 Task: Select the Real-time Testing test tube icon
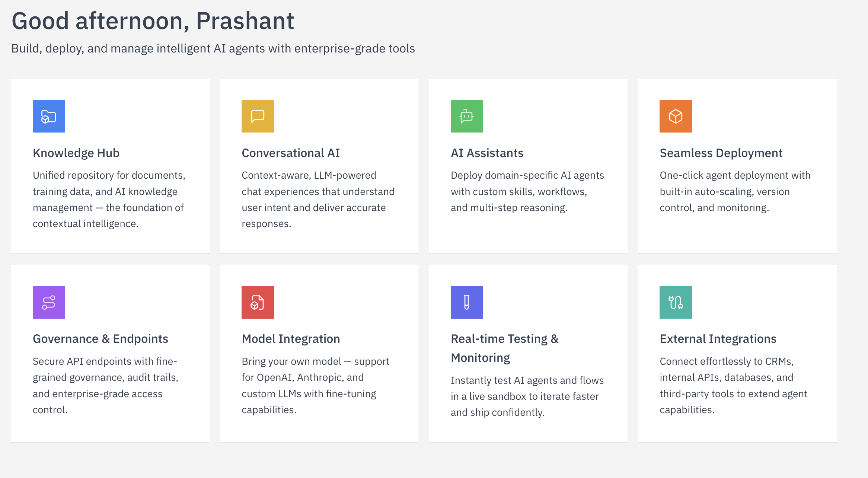(x=467, y=302)
